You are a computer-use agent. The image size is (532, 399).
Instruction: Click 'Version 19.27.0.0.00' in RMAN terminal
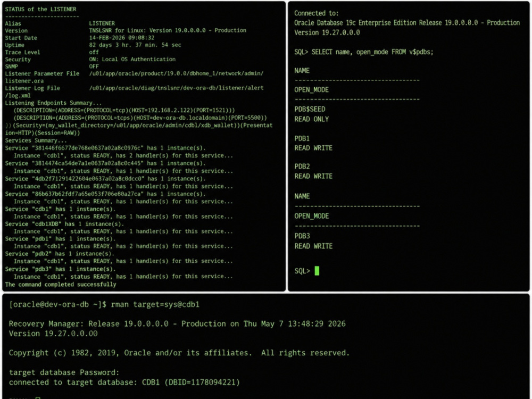(x=53, y=334)
